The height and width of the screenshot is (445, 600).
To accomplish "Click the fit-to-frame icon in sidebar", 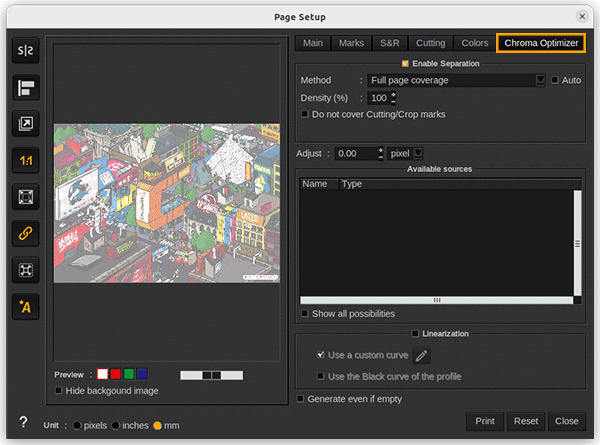I will (x=25, y=197).
